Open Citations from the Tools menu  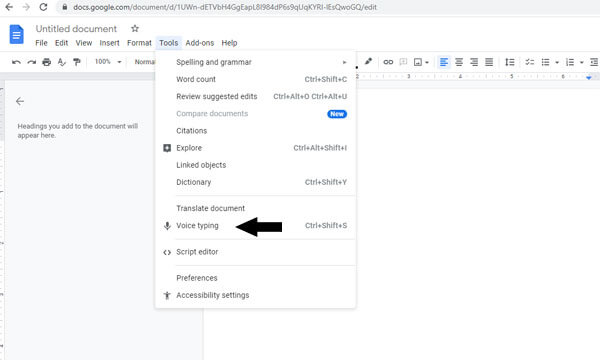pos(256,131)
